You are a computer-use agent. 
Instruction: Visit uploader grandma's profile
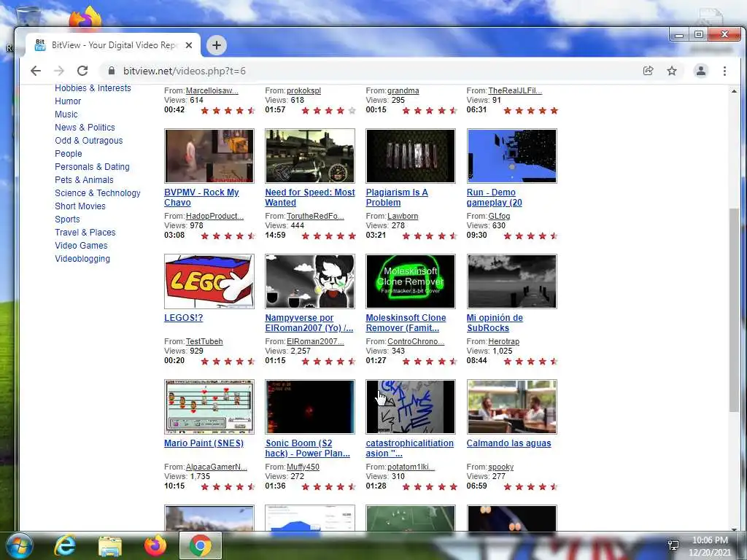(403, 90)
